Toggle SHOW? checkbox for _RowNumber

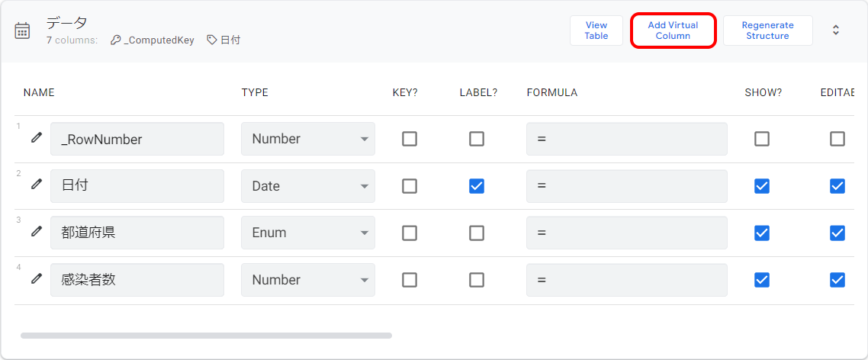click(762, 139)
